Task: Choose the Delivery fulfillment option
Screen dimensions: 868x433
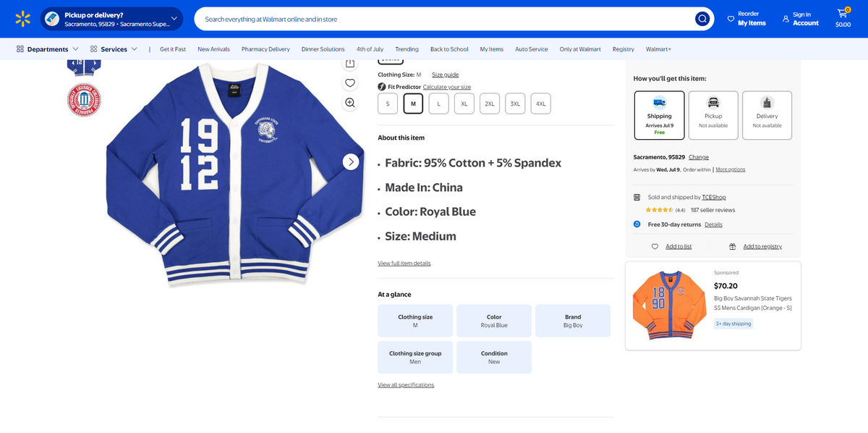Action: [767, 115]
